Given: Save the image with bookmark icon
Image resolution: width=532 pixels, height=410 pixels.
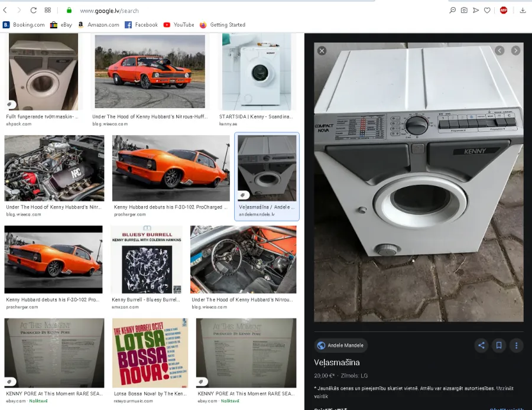Looking at the screenshot, I should [499, 345].
